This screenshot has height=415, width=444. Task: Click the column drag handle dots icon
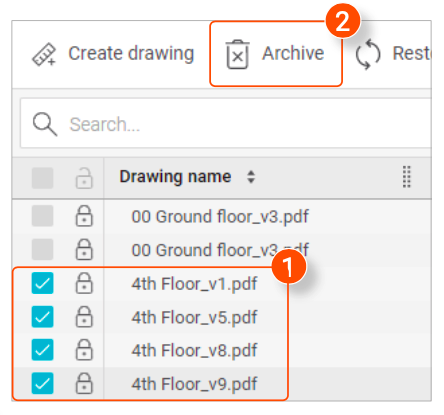click(x=407, y=177)
